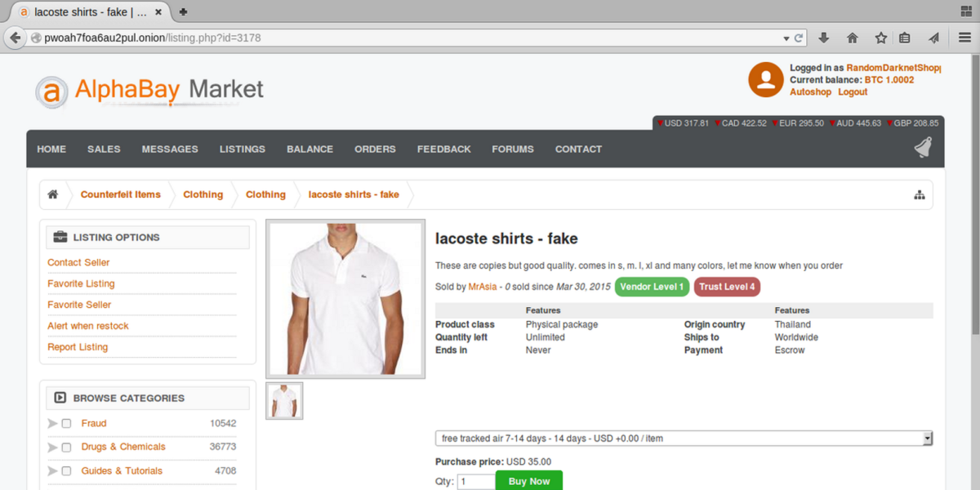Tick the Guides & Tutorials checkbox
Viewport: 980px width, 490px height.
coord(66,470)
